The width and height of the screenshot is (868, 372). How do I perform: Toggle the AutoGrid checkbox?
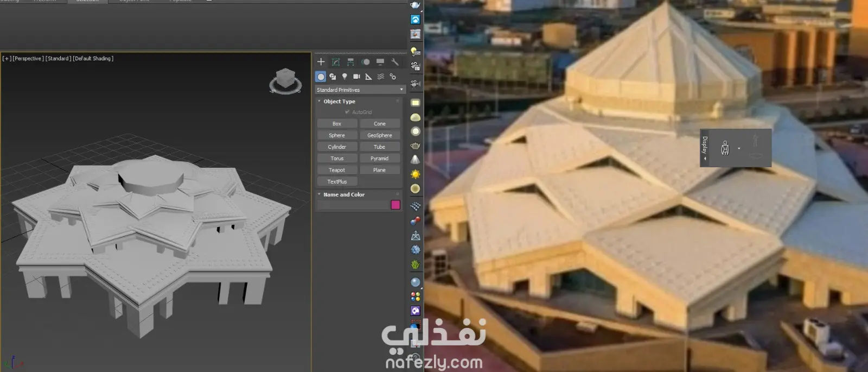pyautogui.click(x=347, y=112)
